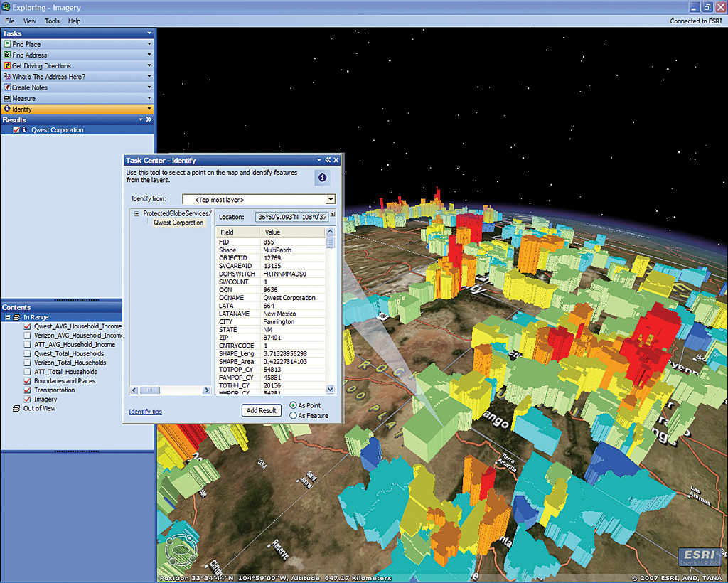Collapse the ProtectedGlobeServices tree node
Viewport: 728px width, 583px height.
[136, 213]
